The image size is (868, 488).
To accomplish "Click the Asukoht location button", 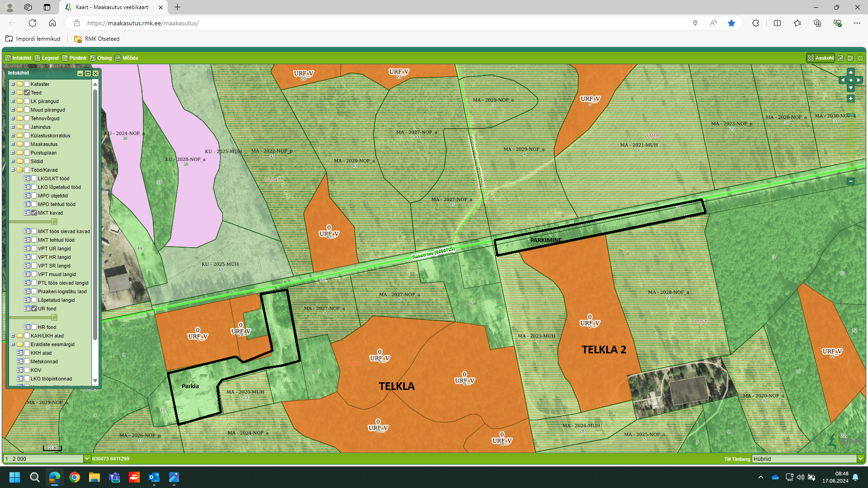I will (x=821, y=58).
